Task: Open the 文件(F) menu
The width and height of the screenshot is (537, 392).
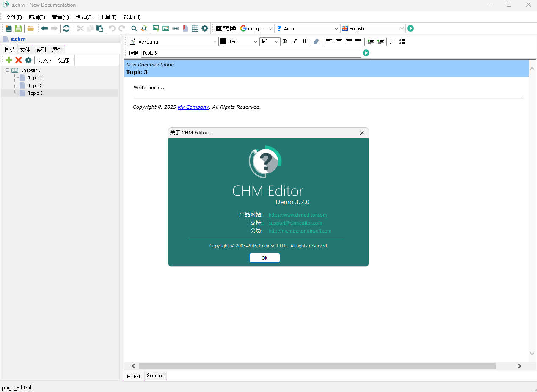Action: coord(14,17)
